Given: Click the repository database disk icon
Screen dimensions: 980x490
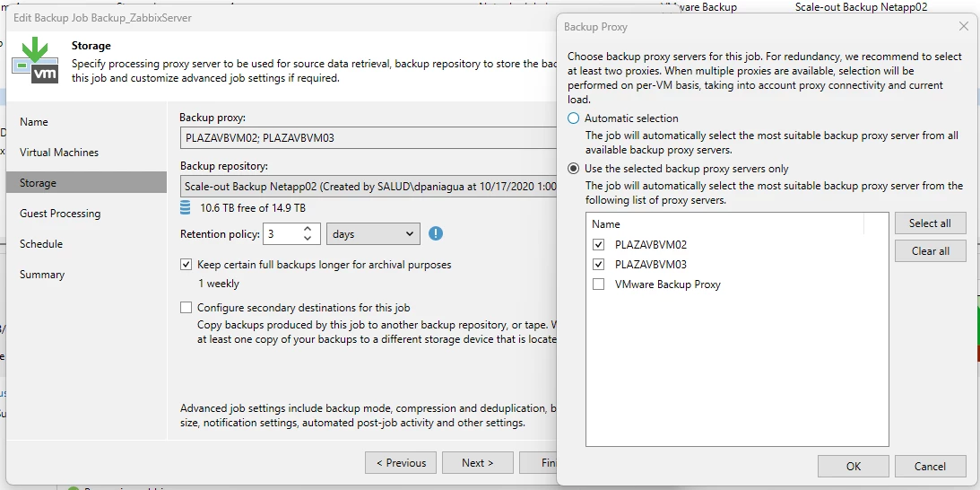Looking at the screenshot, I should tap(185, 208).
